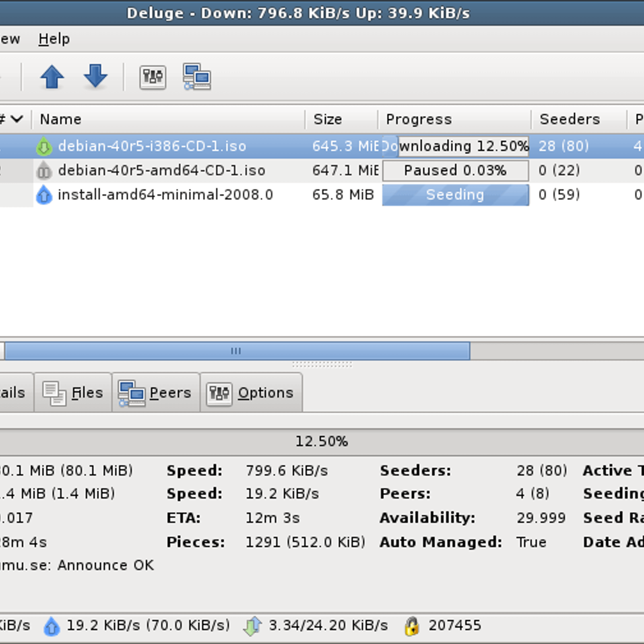Click the 645.3 MiB size cell
Screen dimensions: 644x644
(x=346, y=146)
